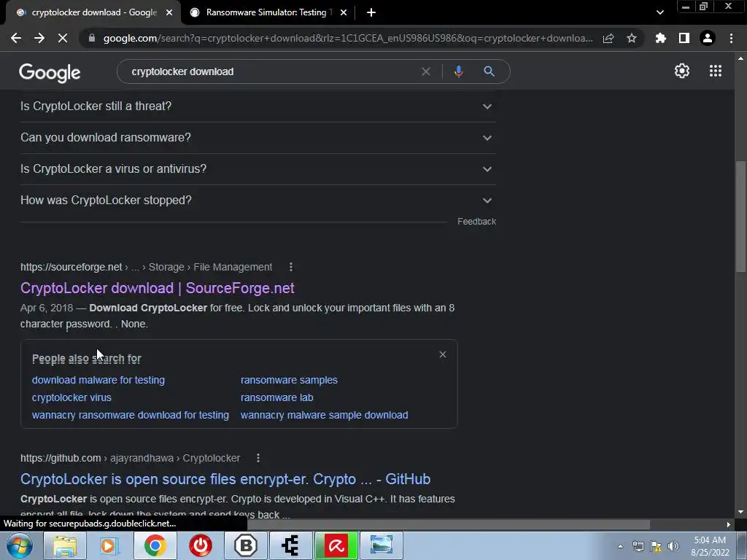Search 'wannacry ransomware download for testing'
This screenshot has height=560, width=747.
point(130,415)
